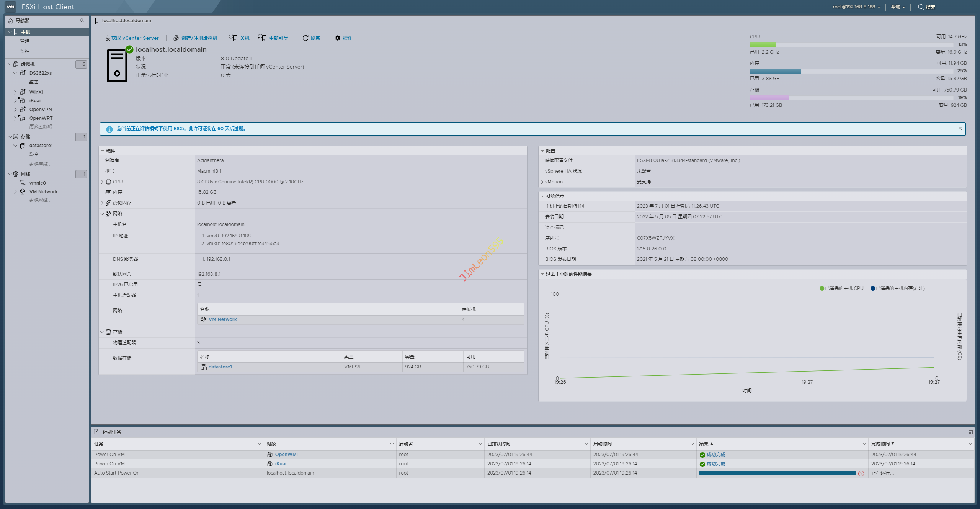Cancel the running Auto Start Power On task
Viewport: 980px width, 509px height.
click(861, 473)
